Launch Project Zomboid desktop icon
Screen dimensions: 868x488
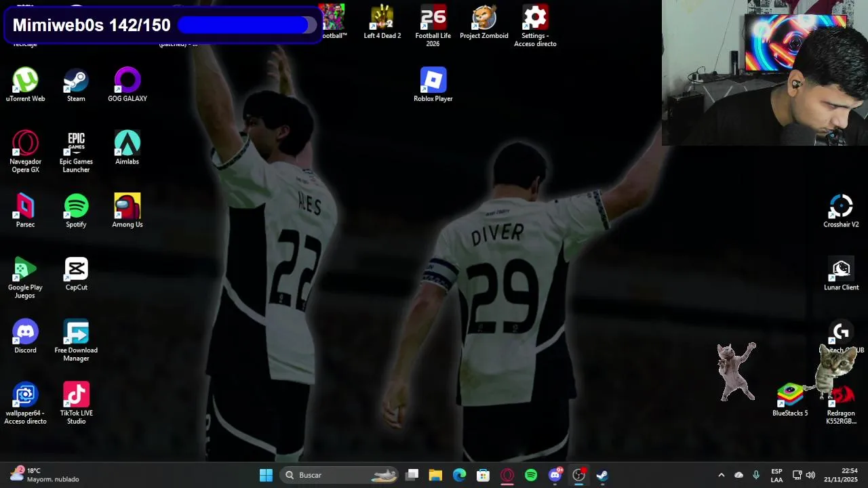coord(484,22)
